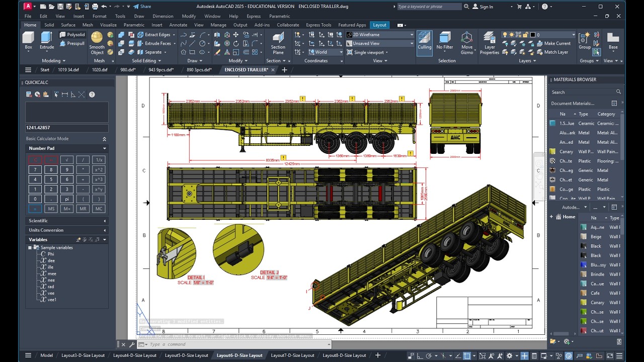
Task: Click the Materials Browser search field
Action: (586, 93)
